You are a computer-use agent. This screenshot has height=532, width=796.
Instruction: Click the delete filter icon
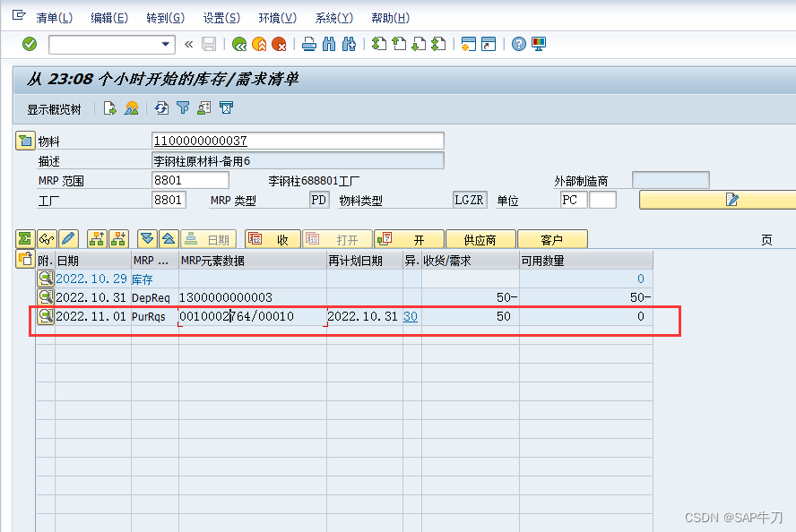pyautogui.click(x=226, y=108)
